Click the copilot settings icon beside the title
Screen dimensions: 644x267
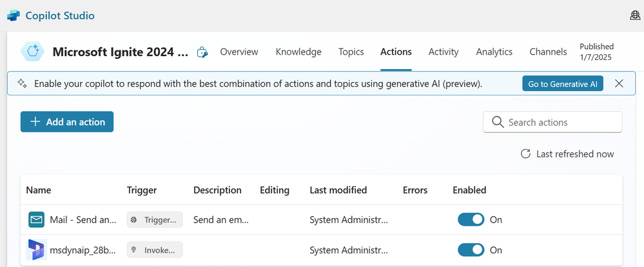click(x=202, y=52)
